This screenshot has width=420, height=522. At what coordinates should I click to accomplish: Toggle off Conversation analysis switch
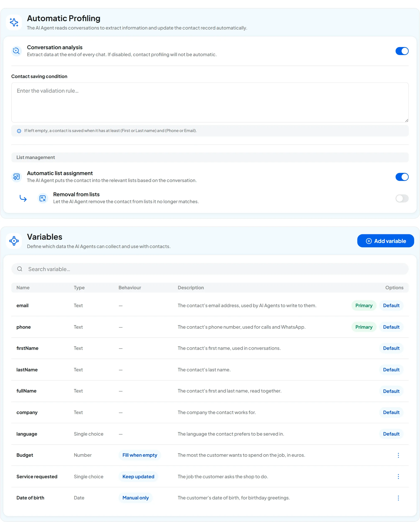(402, 51)
